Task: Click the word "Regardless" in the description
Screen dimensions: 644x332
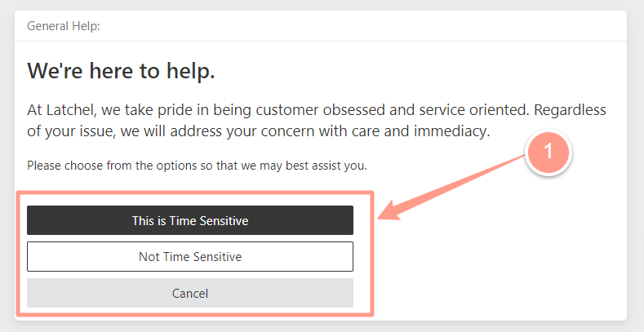Action: click(x=570, y=110)
